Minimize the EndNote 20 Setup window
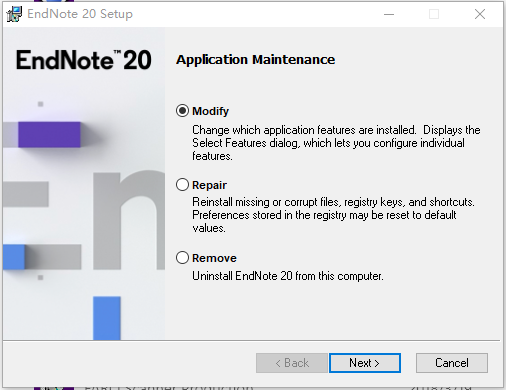 (389, 14)
